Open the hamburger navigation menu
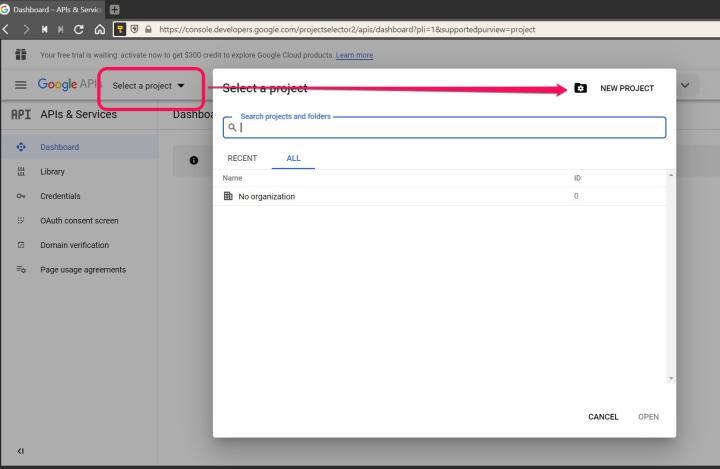Viewport: 720px width, 469px height. [x=19, y=85]
